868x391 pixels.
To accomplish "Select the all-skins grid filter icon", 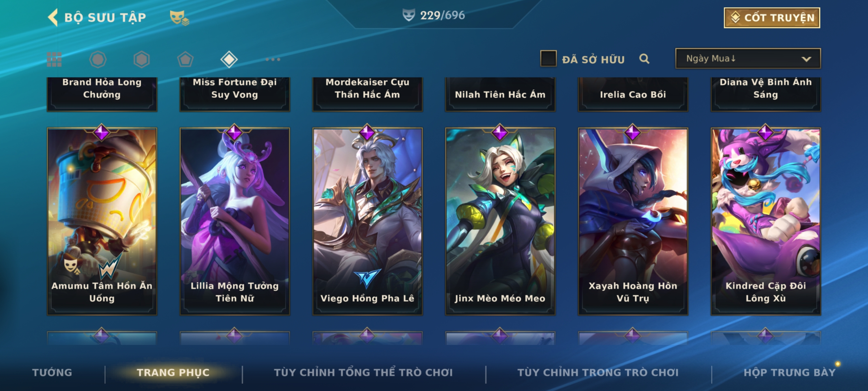I will click(x=54, y=59).
